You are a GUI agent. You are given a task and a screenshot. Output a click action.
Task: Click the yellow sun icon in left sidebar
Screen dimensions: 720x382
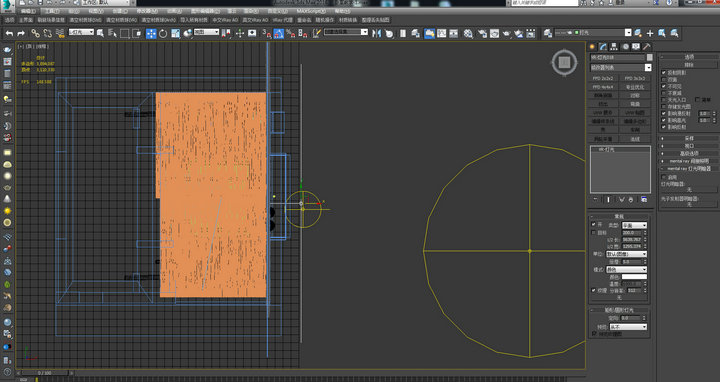click(x=7, y=211)
